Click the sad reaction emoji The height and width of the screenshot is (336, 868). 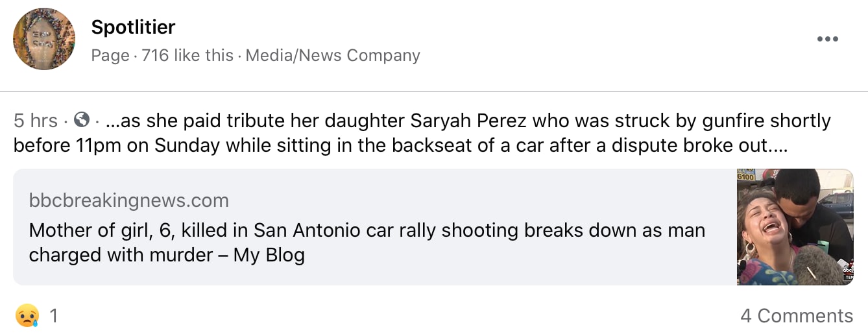(x=27, y=316)
